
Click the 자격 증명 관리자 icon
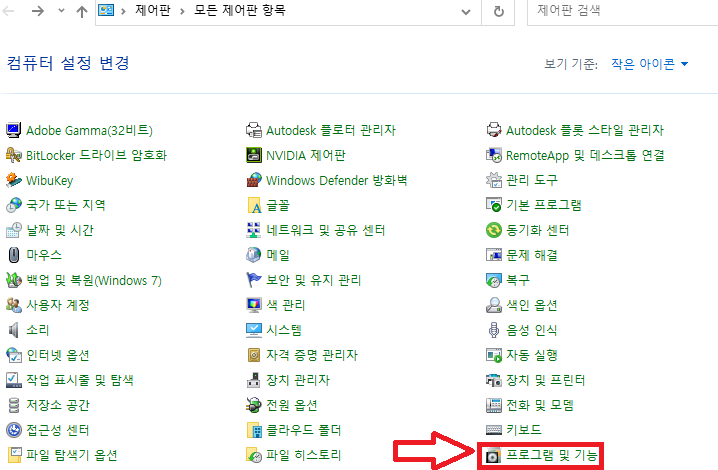(x=254, y=355)
